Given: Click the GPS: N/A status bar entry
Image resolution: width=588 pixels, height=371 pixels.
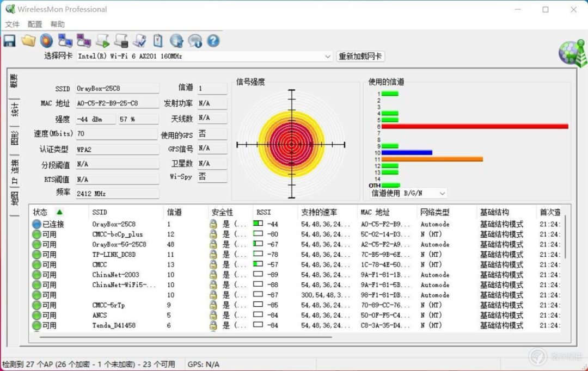Looking at the screenshot, I should [204, 364].
